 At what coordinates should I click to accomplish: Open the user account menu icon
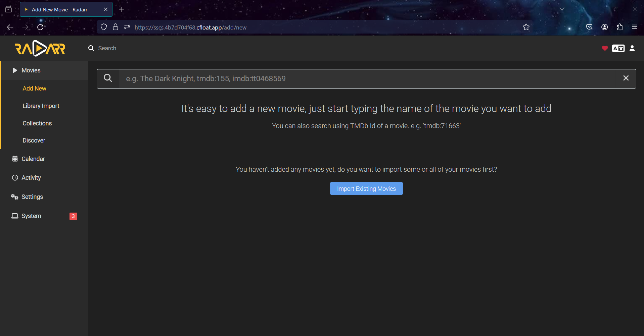click(x=632, y=48)
